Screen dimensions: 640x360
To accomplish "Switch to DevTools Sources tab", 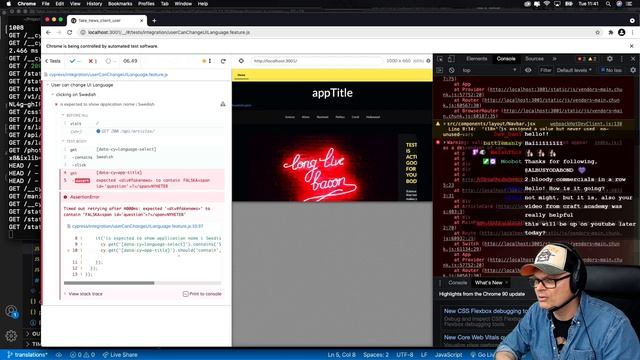I will click(534, 59).
